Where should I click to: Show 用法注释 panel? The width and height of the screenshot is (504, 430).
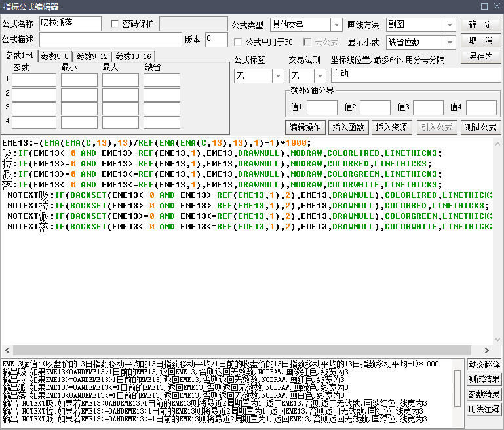point(484,410)
